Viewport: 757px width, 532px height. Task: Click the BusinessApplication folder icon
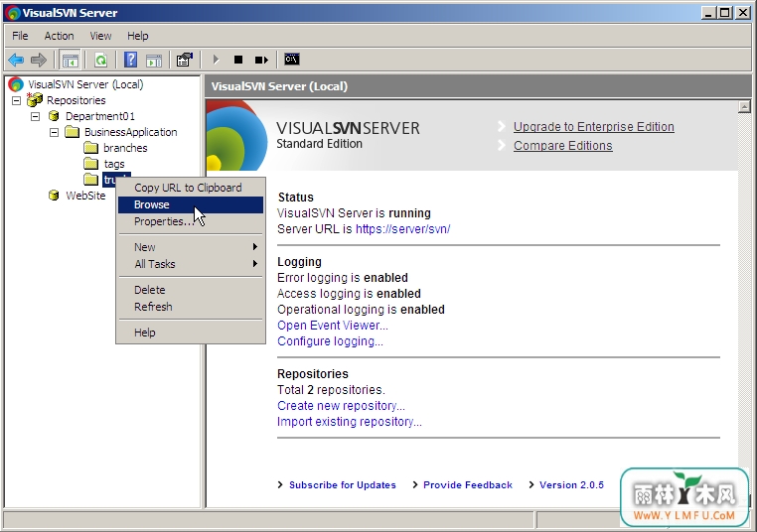point(72,132)
